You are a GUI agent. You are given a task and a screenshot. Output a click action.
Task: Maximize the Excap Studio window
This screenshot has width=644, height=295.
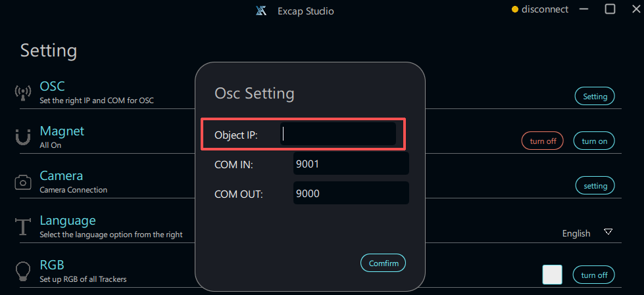pyautogui.click(x=610, y=9)
